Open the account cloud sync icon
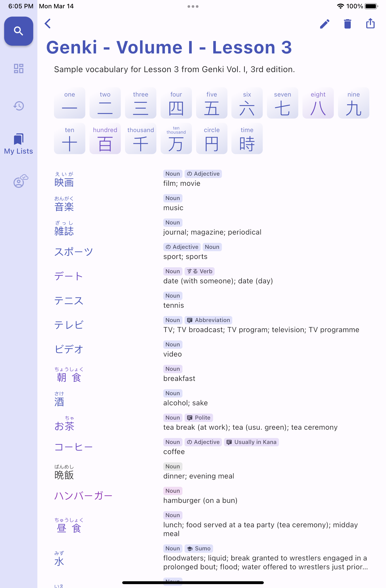 [20, 181]
